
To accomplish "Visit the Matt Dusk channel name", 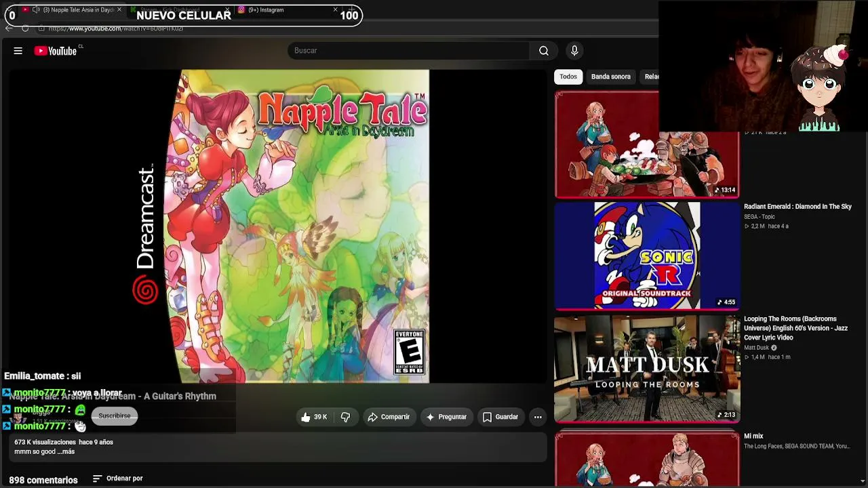I will pos(757,348).
